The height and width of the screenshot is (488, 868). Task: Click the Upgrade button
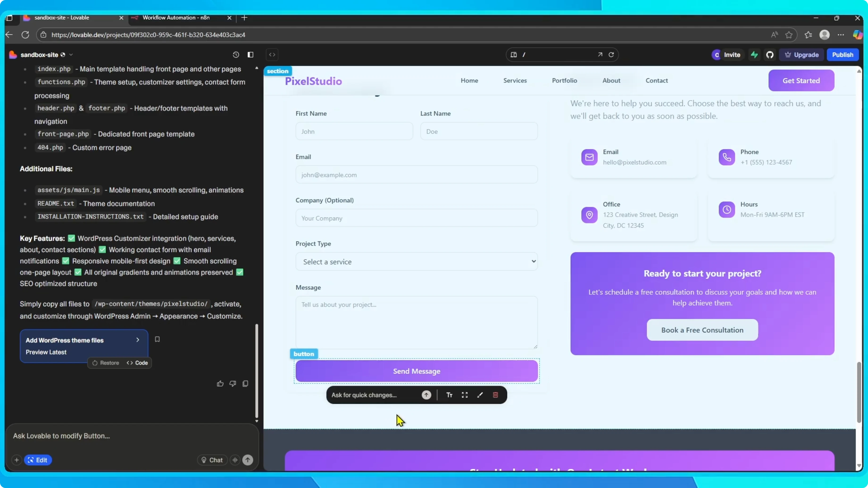[x=802, y=54]
